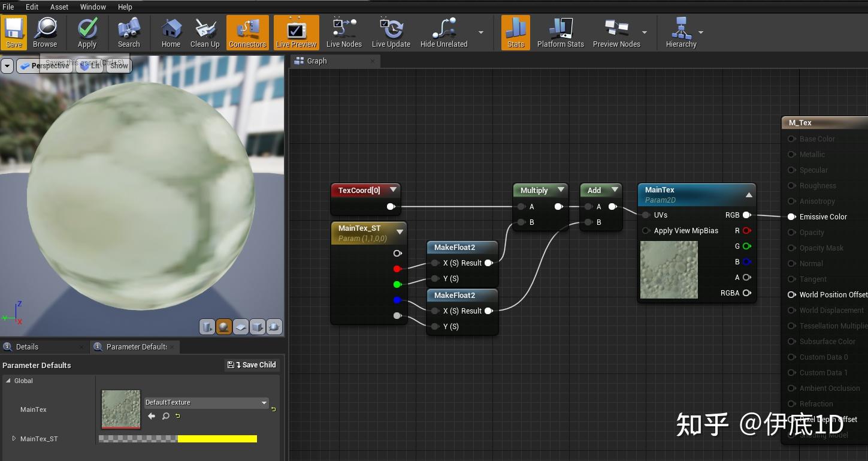Open the Asset menu
Screen dimensions: 868x461
click(x=59, y=7)
